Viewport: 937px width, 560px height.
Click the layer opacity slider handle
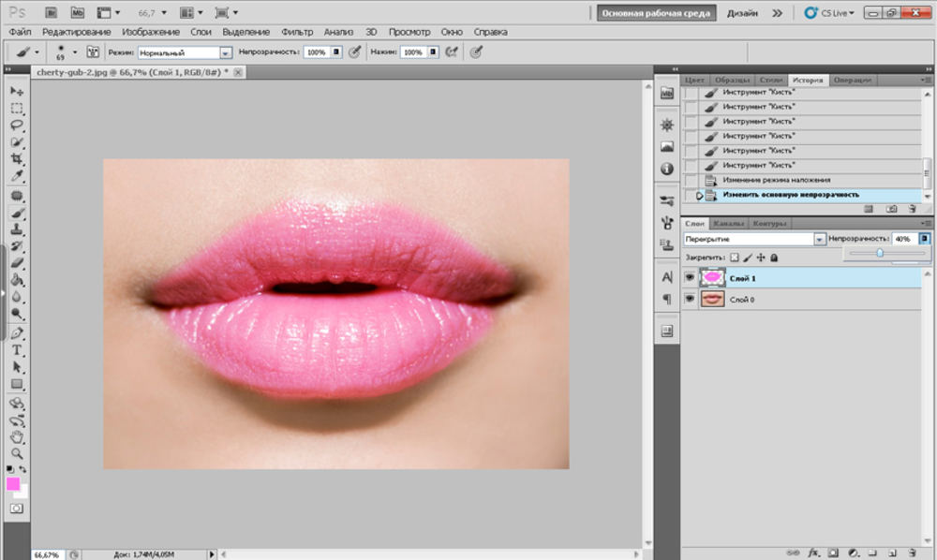click(880, 253)
